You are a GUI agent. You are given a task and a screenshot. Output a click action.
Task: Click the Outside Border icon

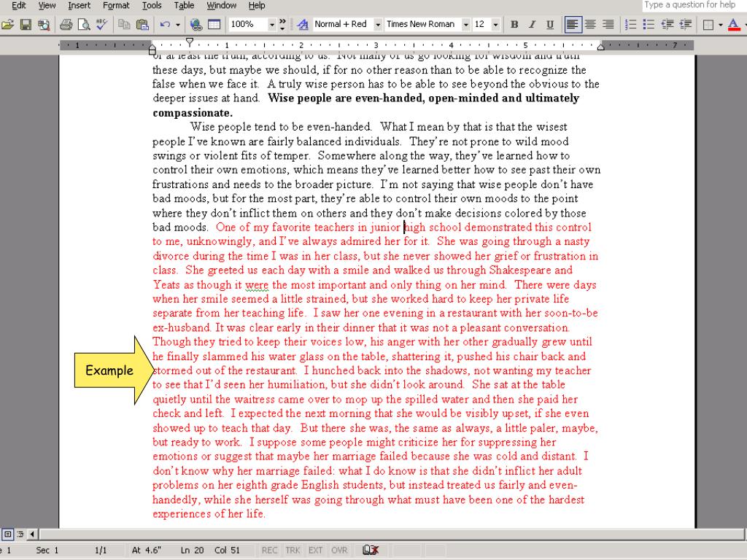pyautogui.click(x=708, y=24)
